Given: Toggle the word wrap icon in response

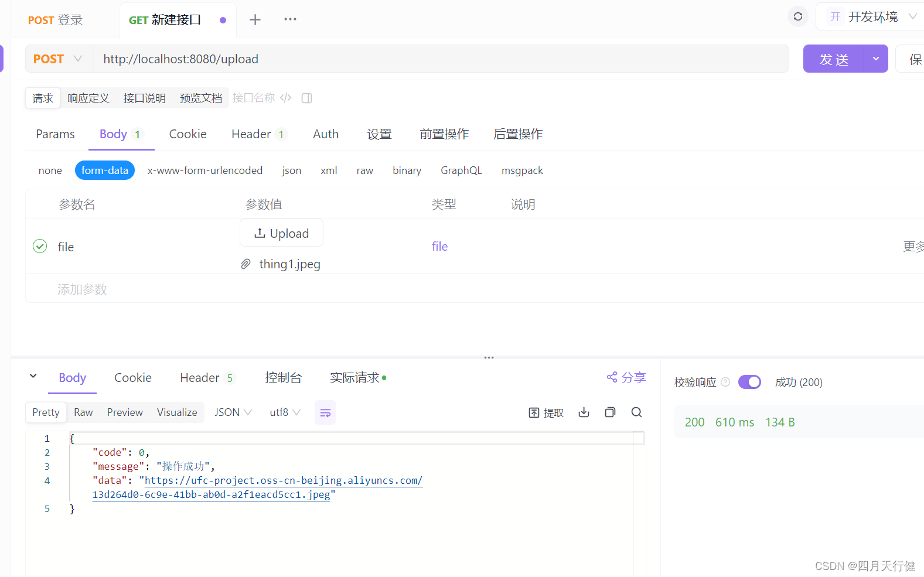Looking at the screenshot, I should (x=325, y=413).
